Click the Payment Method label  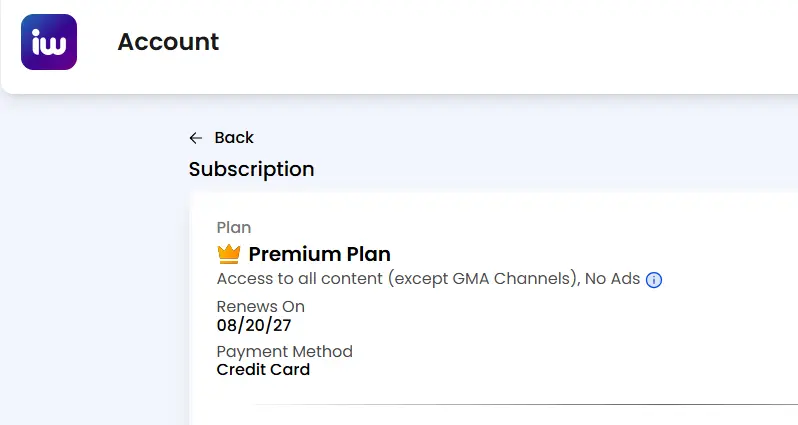[x=284, y=352]
